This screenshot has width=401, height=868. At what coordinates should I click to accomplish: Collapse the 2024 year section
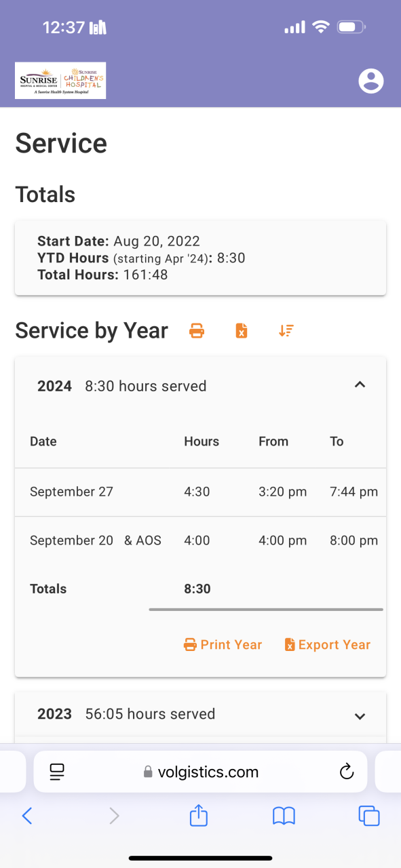coord(360,385)
